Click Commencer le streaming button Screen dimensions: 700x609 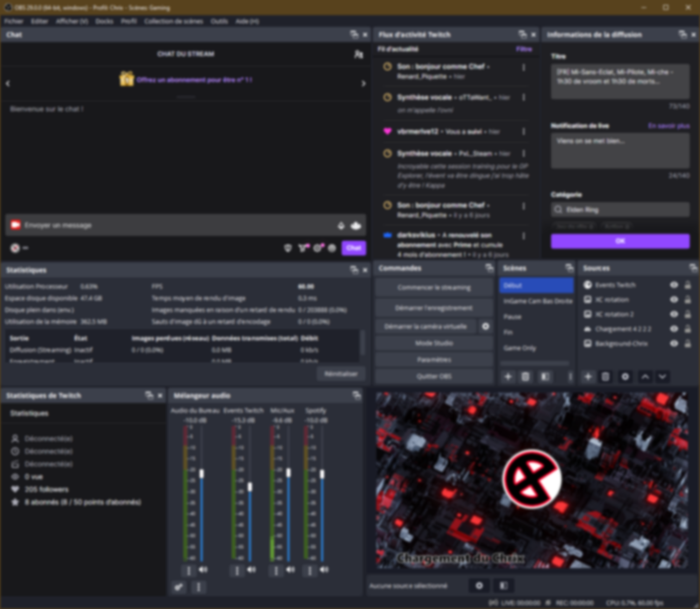(x=434, y=287)
